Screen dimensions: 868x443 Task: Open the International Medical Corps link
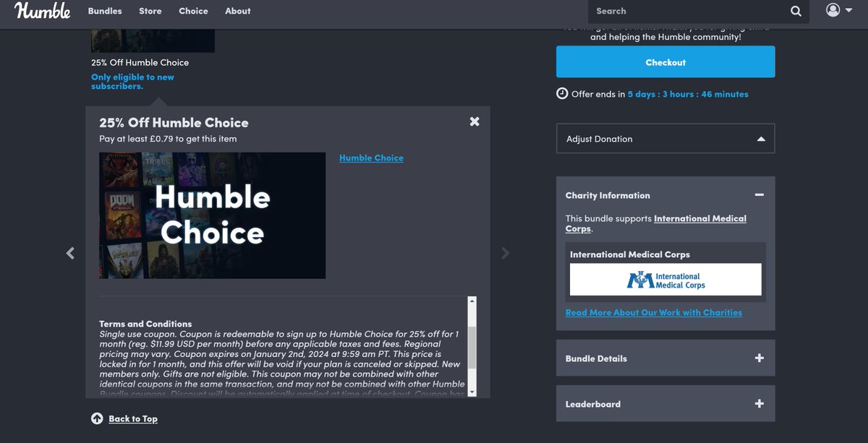click(656, 223)
